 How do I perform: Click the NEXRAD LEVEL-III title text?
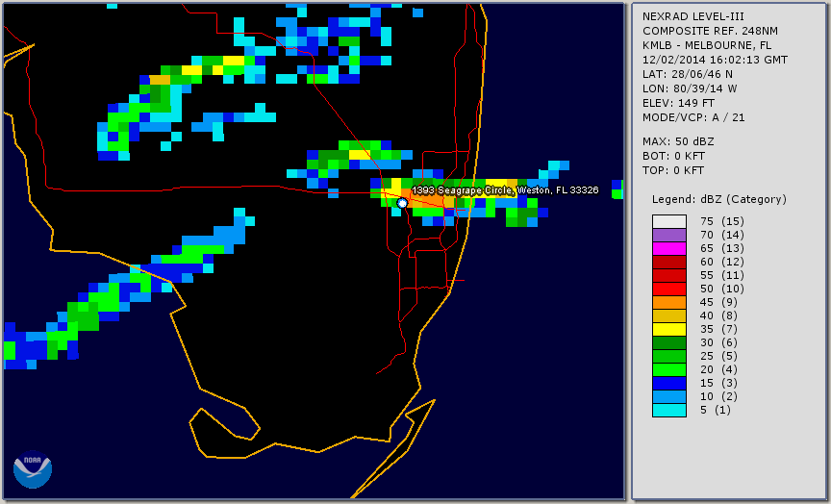693,16
